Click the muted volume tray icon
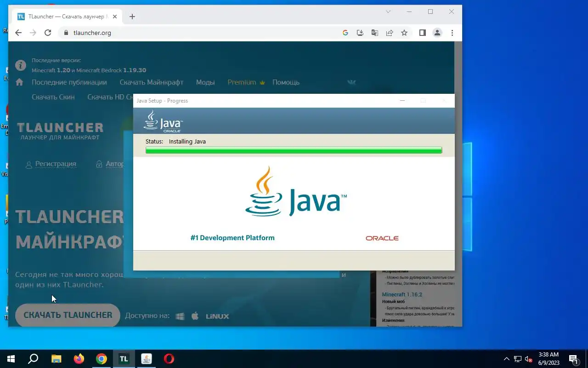588x368 pixels. tap(529, 359)
